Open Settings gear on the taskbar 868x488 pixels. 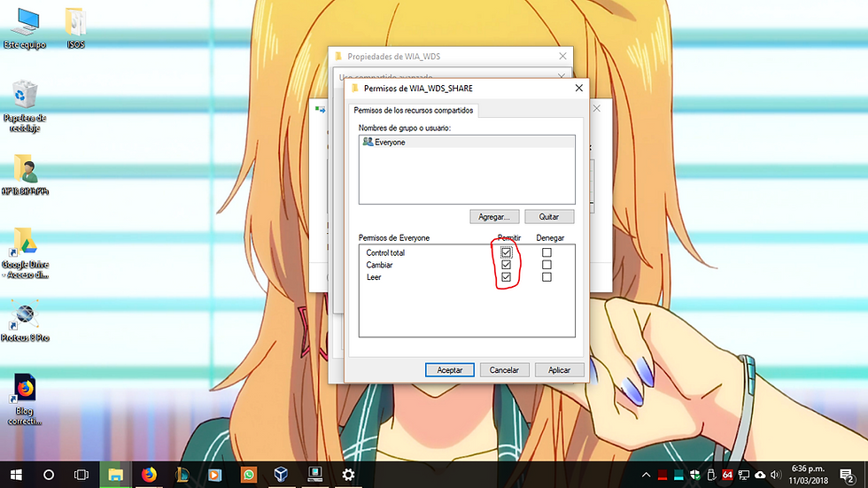tap(348, 475)
